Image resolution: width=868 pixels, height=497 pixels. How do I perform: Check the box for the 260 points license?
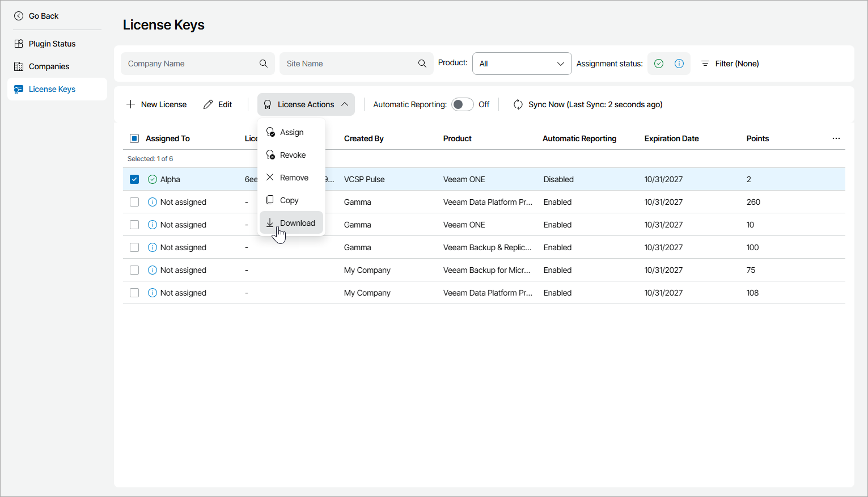[x=134, y=202]
